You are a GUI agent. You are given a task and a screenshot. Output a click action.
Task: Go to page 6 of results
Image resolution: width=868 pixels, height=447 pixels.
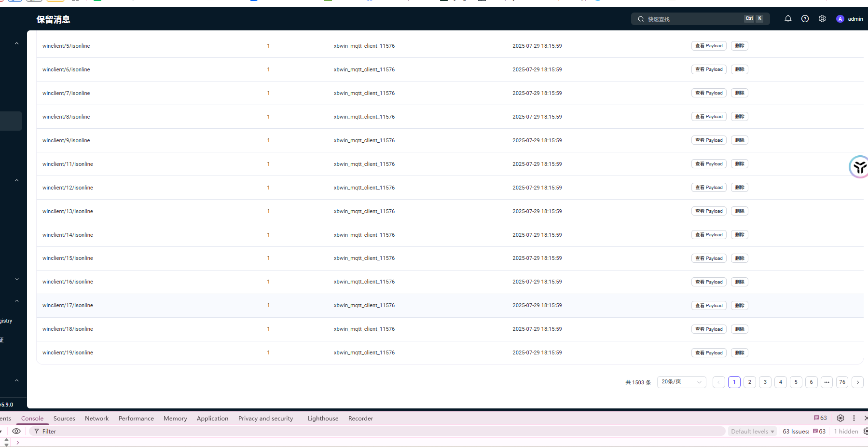coord(811,382)
